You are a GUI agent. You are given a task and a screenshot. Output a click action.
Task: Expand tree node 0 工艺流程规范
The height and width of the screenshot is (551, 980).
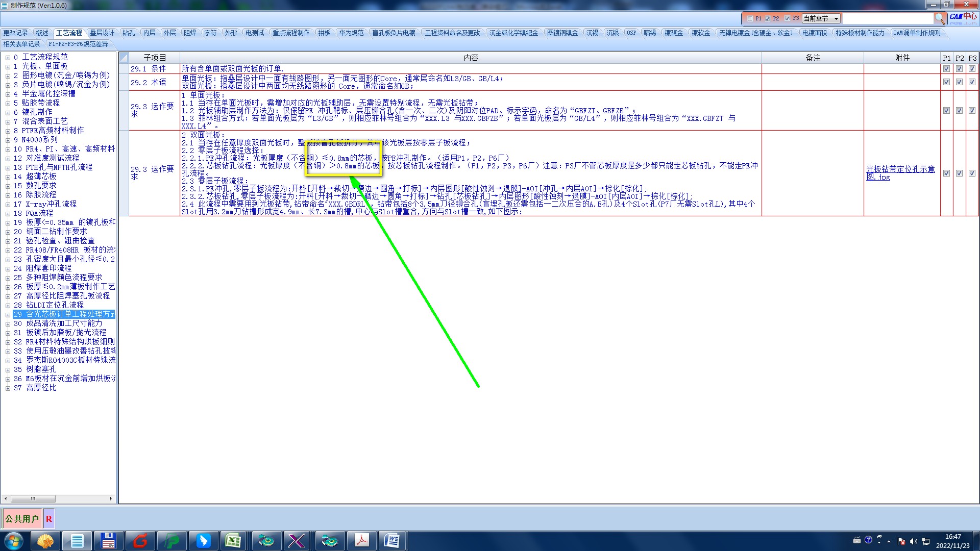point(8,57)
